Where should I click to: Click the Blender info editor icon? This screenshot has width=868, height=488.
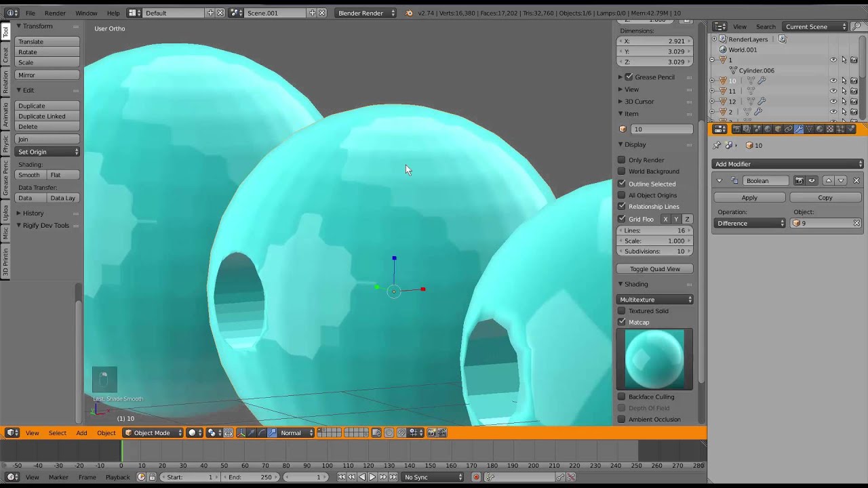pyautogui.click(x=12, y=13)
